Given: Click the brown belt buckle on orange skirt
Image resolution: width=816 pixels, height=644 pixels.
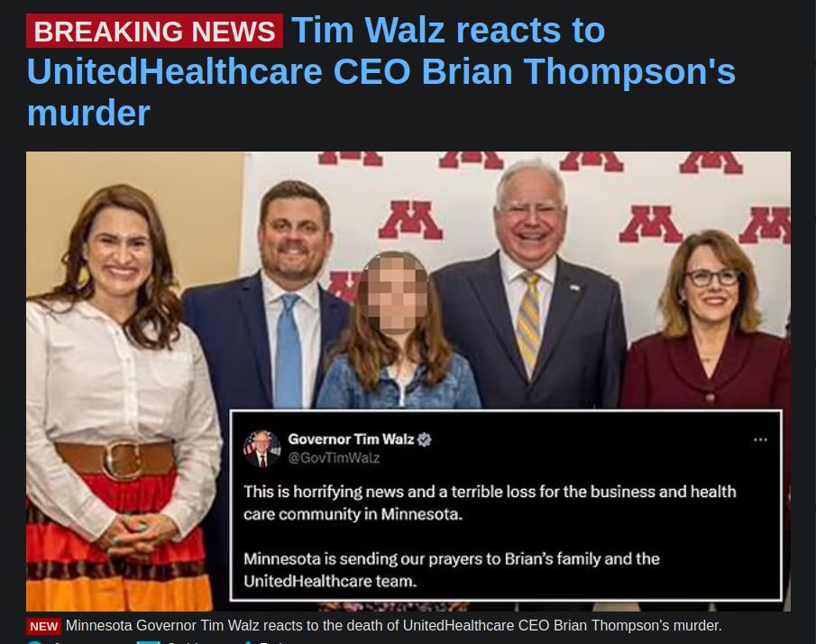Looking at the screenshot, I should click(121, 459).
